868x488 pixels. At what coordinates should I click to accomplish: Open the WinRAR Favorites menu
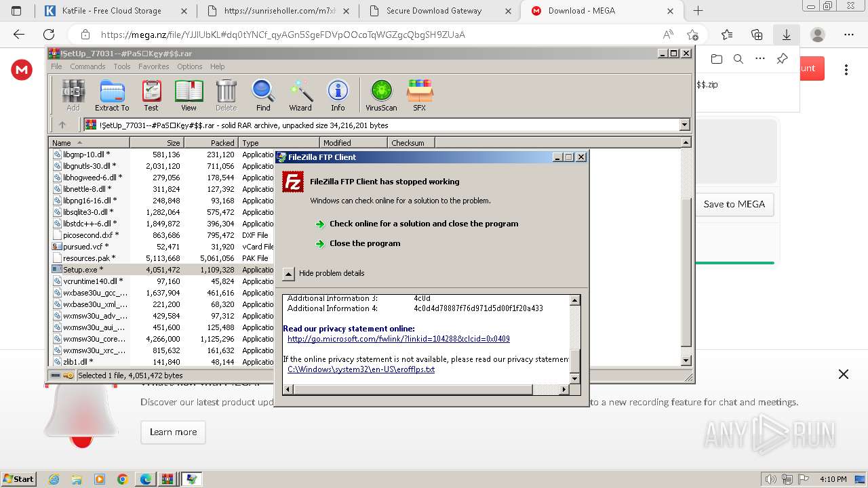click(x=154, y=66)
